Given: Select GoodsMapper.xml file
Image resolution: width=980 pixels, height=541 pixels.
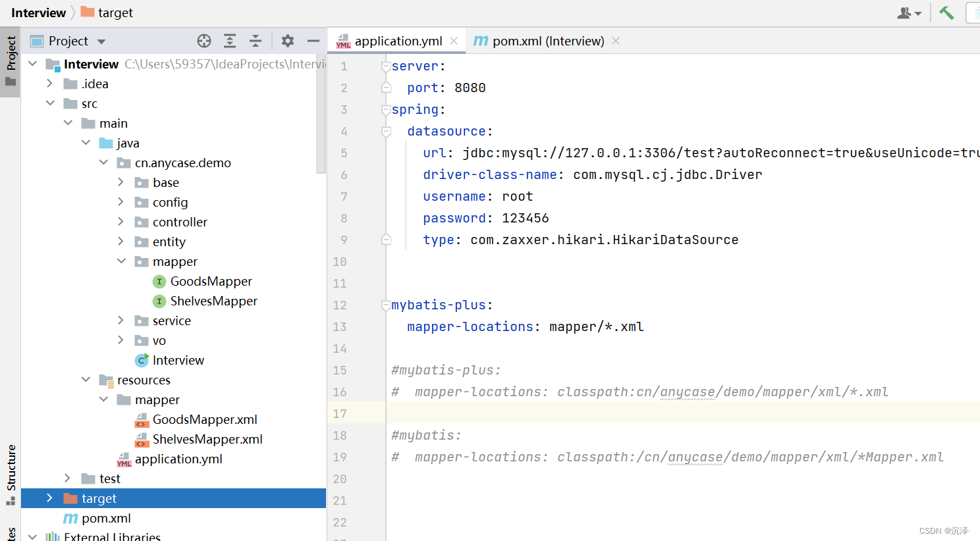Looking at the screenshot, I should [204, 419].
